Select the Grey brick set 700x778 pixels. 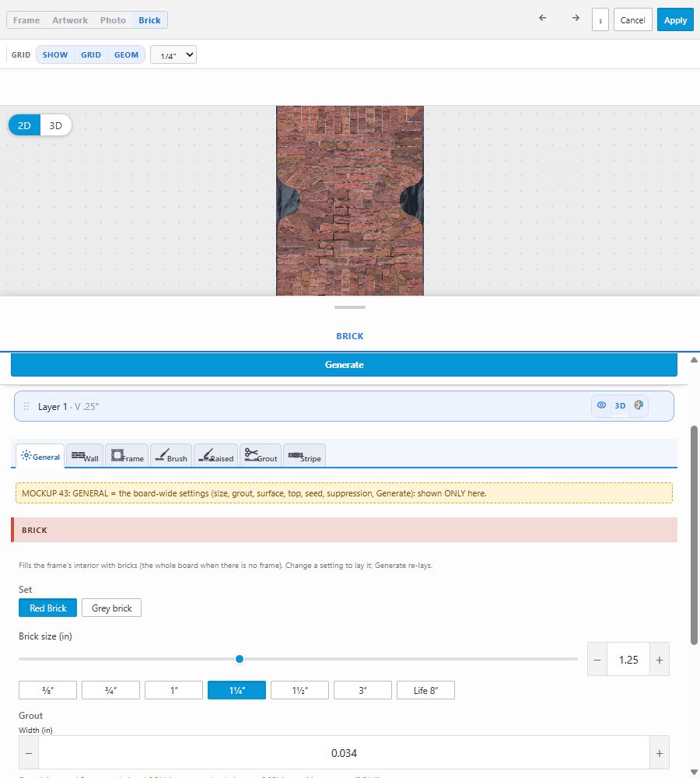[112, 608]
